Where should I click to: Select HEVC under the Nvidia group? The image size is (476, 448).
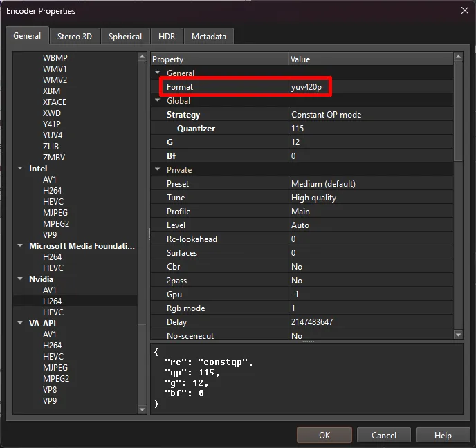53,312
